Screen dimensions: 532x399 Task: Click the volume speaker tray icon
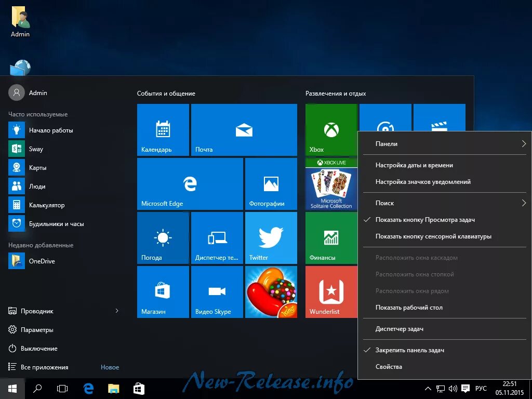453,389
